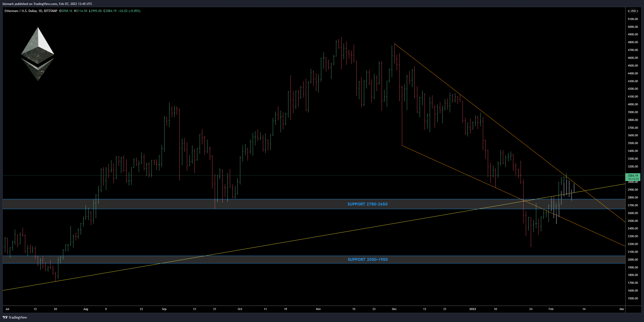Click the change value +26.02 (+0.85%)
The width and height of the screenshot is (644, 322).
(x=129, y=11)
